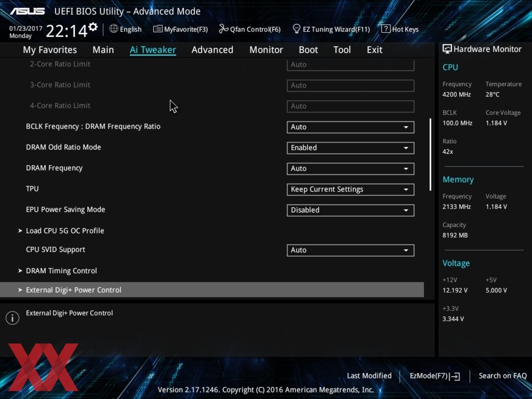Viewport: 532px width, 399px height.
Task: Switch to the Tool tab
Action: tap(342, 50)
